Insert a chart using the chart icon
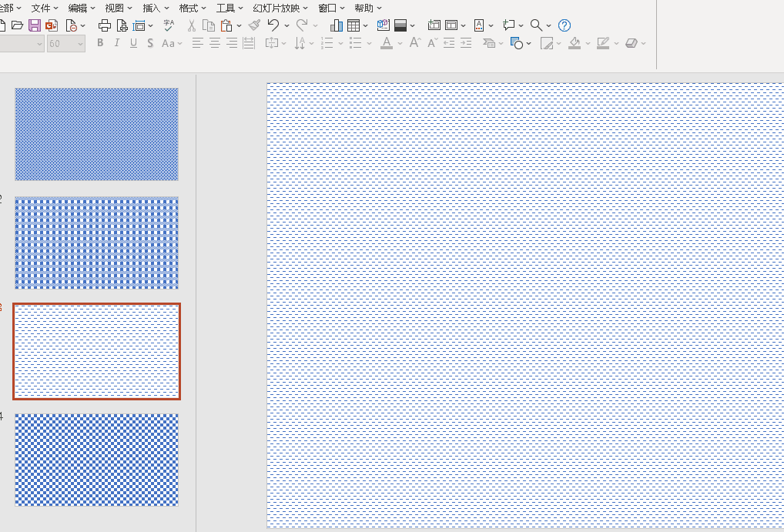 click(x=337, y=25)
